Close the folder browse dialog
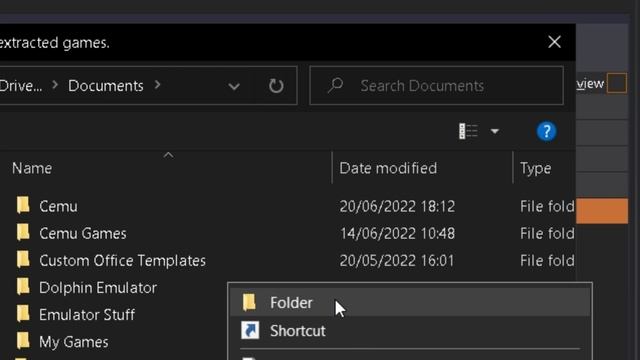640x360 pixels. 554,42
